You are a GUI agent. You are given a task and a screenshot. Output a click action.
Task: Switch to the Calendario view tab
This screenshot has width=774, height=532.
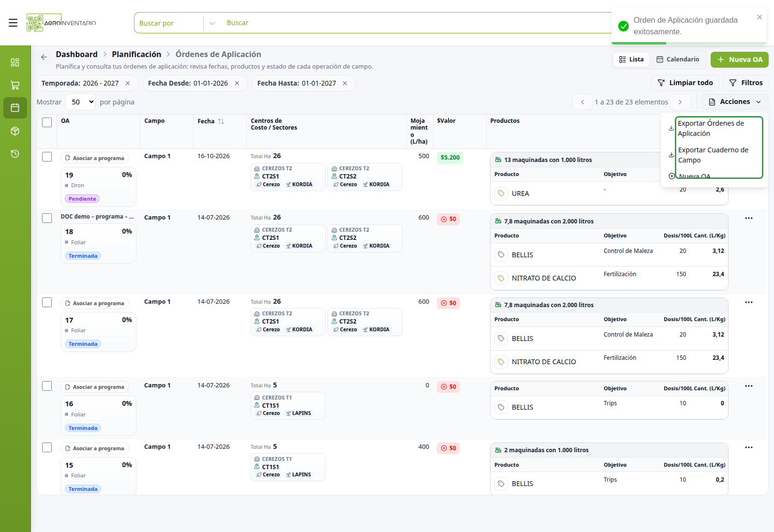tap(678, 59)
